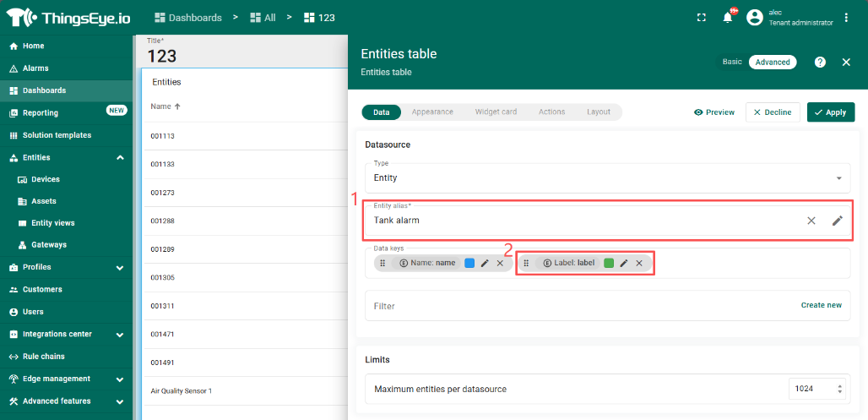Edit the Tank alarm entity alias pencil
This screenshot has height=420, width=868.
click(x=837, y=221)
